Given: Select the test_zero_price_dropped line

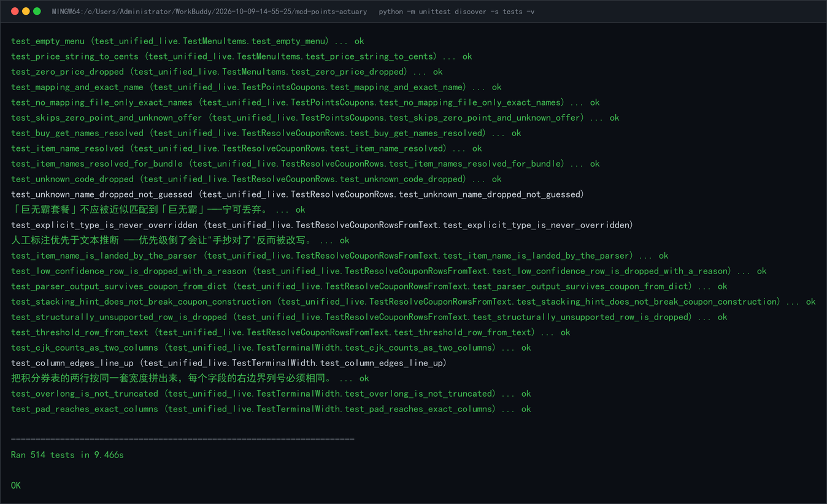Looking at the screenshot, I should (x=226, y=72).
